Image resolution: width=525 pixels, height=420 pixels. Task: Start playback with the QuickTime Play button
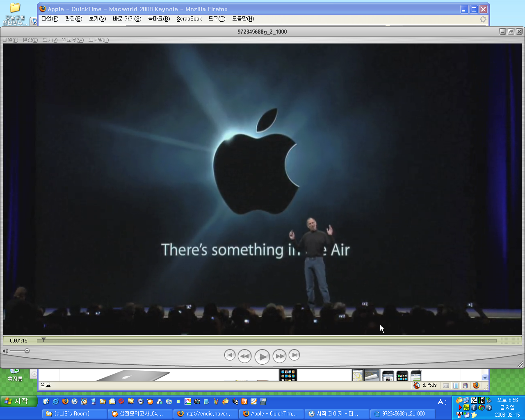tap(262, 357)
